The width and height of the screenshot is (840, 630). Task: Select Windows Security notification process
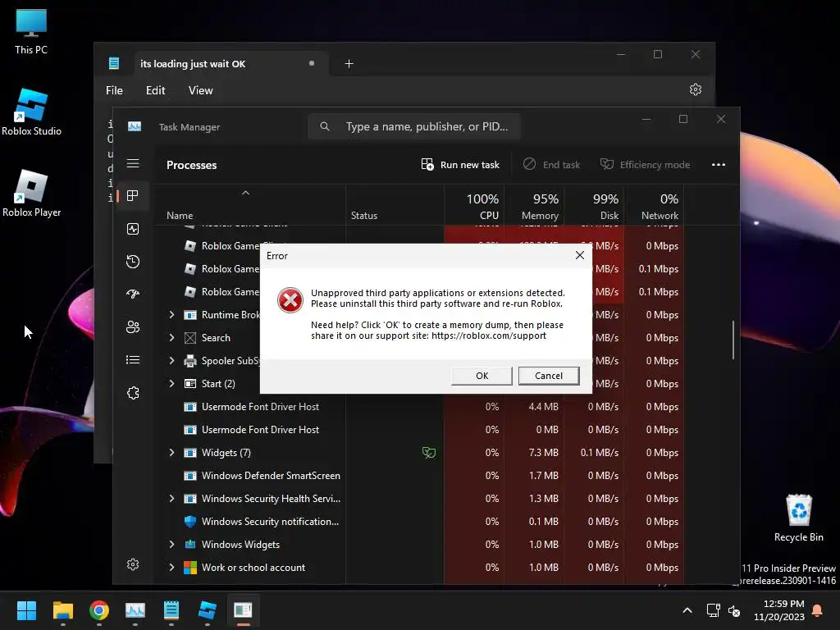pos(418,521)
